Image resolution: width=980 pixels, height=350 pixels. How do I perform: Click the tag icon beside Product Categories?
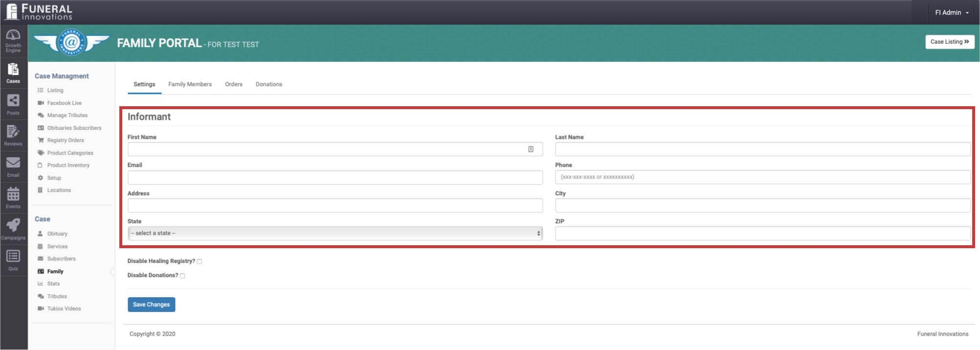click(x=41, y=153)
